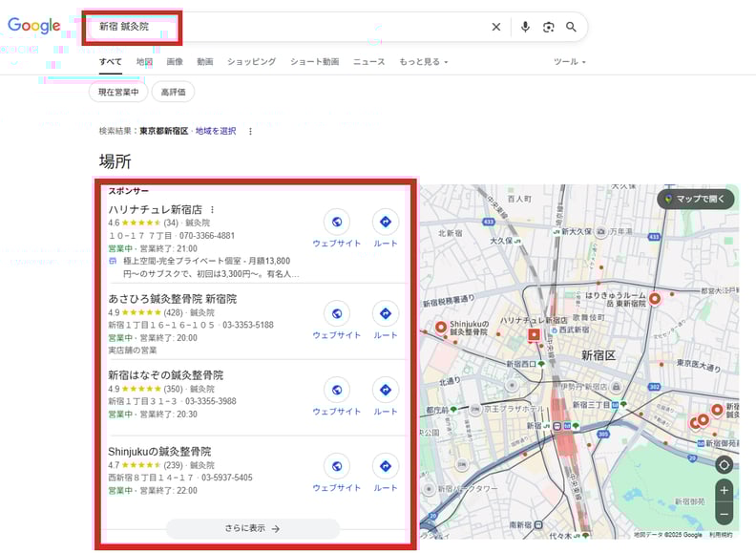Screen dimensions: 756x553
Task: Open route icon for ハリナチュレ新宿店
Action: click(386, 222)
